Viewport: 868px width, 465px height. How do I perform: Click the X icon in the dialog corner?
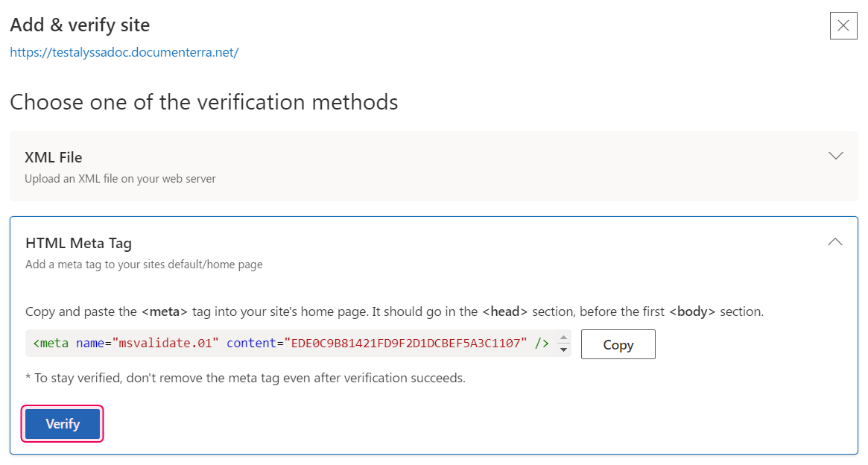coord(843,26)
